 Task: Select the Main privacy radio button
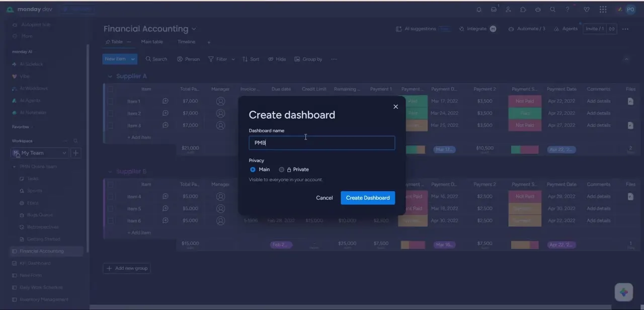pyautogui.click(x=253, y=170)
